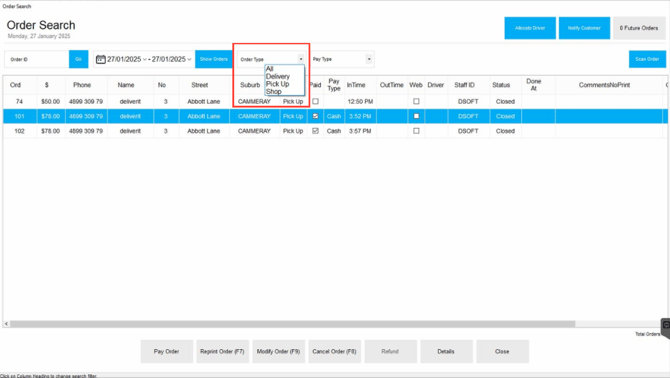The image size is (670, 378).
Task: Click Notify Customer button
Action: pos(584,28)
